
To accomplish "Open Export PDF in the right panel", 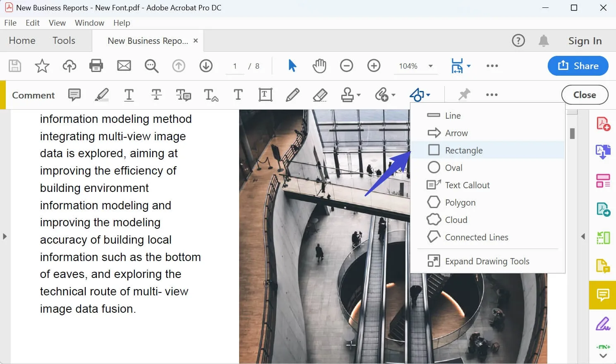I will (603, 151).
